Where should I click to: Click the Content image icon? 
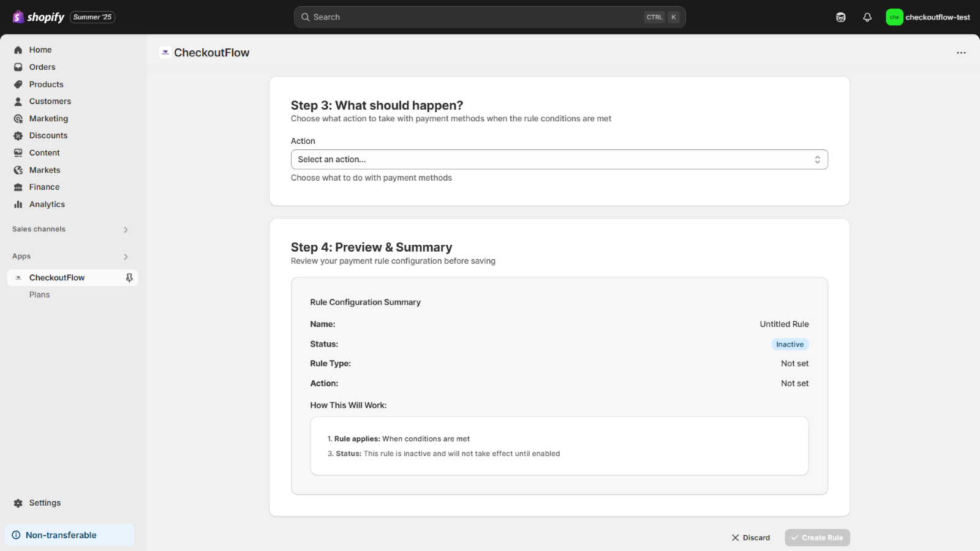[18, 153]
